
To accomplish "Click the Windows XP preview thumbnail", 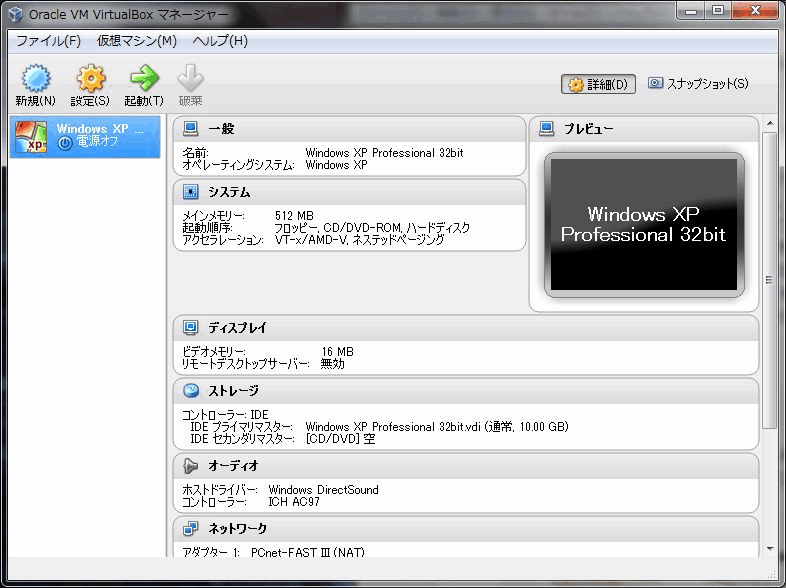I will [x=644, y=225].
